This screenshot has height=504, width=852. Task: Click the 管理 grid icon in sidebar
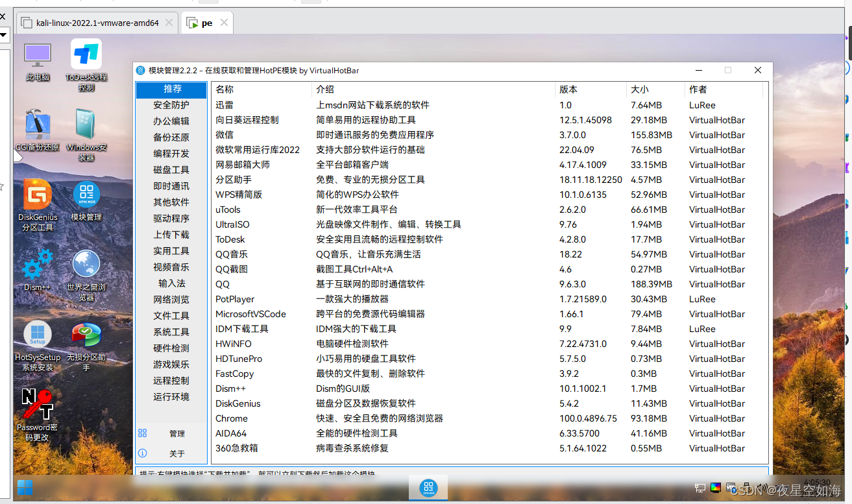point(143,433)
